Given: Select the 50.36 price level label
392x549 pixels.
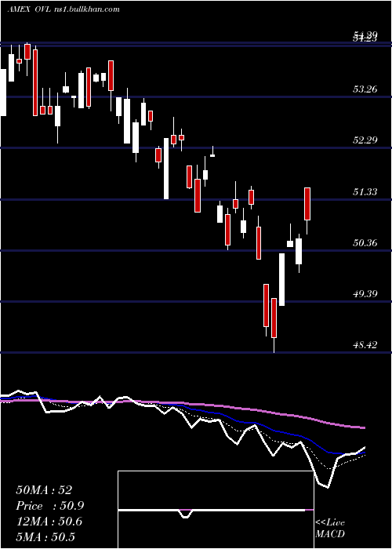Looking at the screenshot, I should click(x=365, y=242).
